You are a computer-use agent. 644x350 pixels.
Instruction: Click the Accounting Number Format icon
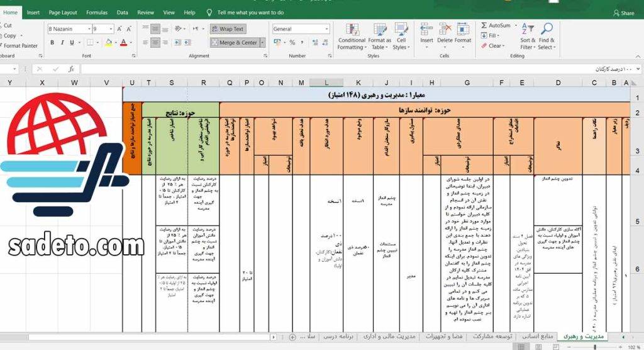277,42
